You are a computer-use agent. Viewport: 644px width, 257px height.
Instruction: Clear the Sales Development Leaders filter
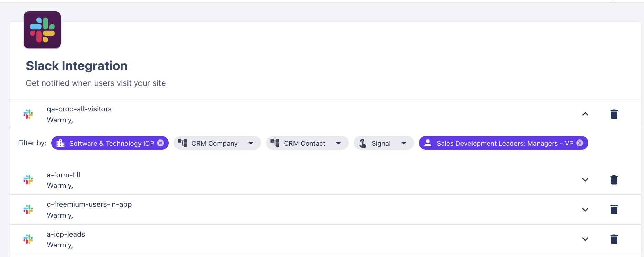click(x=580, y=143)
